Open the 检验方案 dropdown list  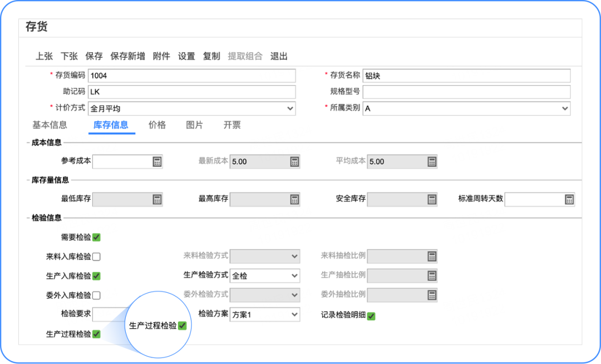(x=265, y=315)
